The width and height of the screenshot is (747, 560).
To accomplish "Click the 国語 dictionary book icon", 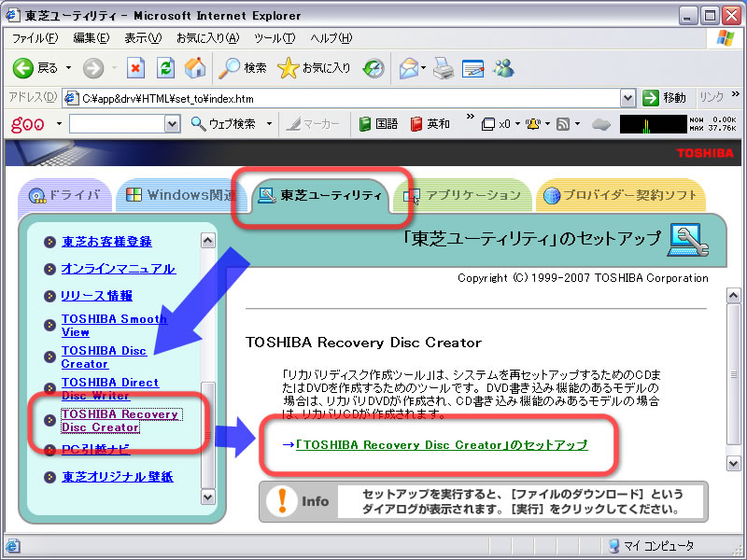I will (x=365, y=124).
